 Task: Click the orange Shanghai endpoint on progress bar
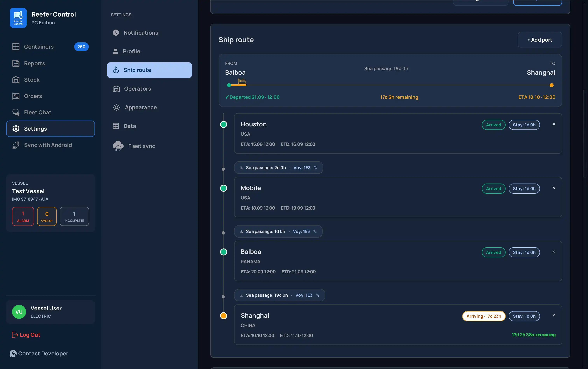click(551, 85)
